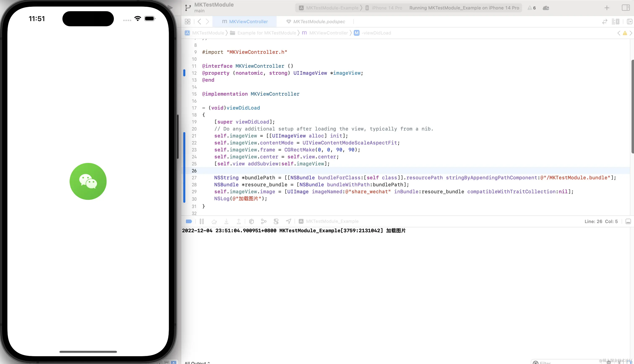The image size is (634, 364).
Task: Click CGRectMake in line 23
Action: [x=299, y=150]
